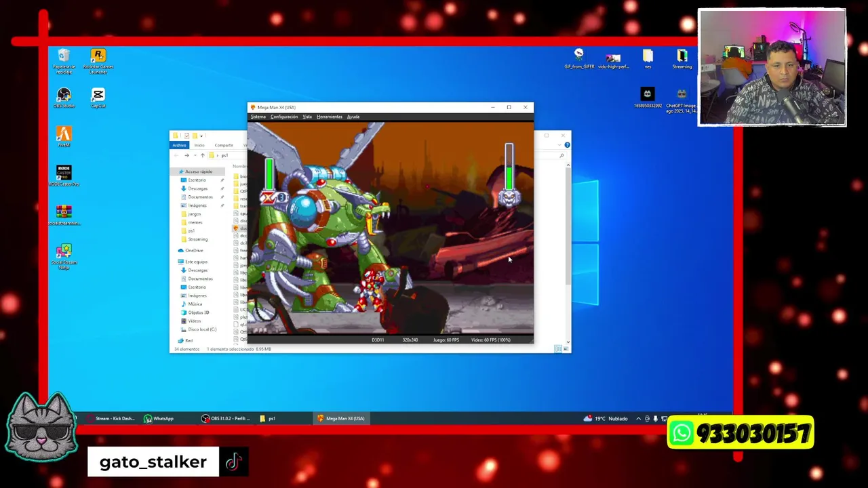Open the Archivo tab in File Explorer
Viewport: 868px width, 488px height.
click(x=179, y=145)
